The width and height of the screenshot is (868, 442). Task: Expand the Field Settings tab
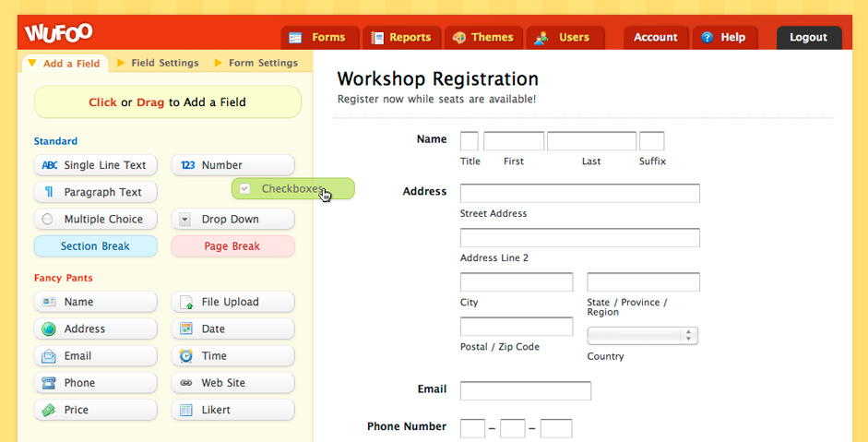coord(158,63)
